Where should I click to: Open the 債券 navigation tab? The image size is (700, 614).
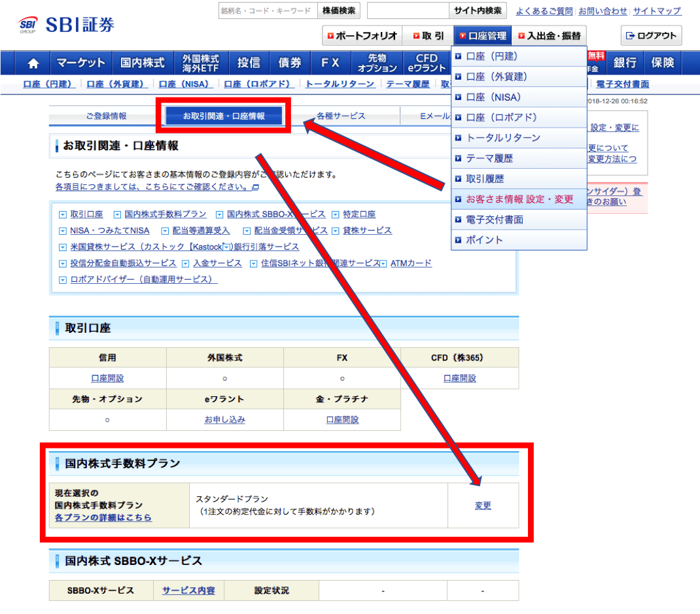(x=290, y=63)
